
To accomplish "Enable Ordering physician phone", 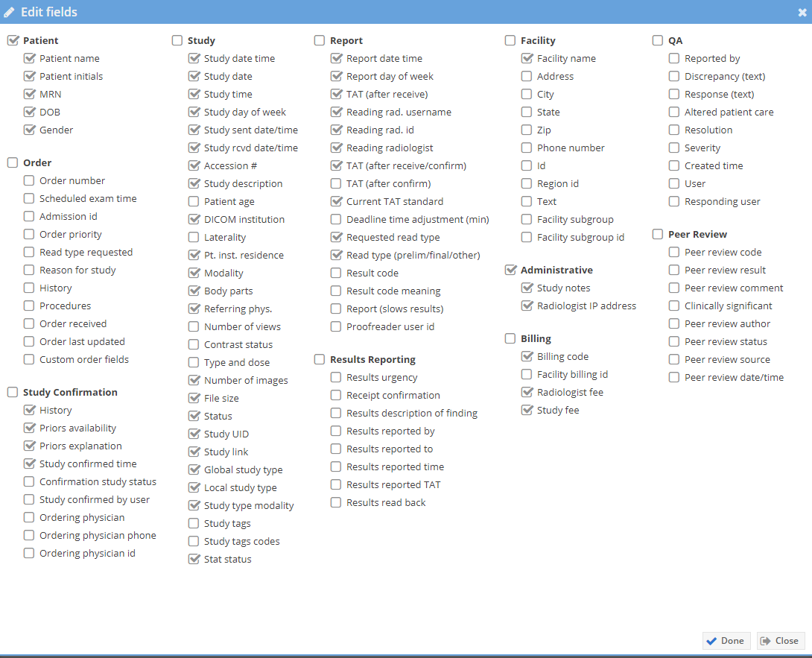I will pos(30,535).
